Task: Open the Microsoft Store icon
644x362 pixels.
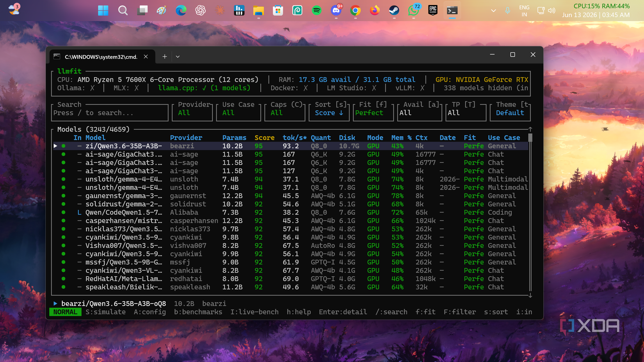Action: pos(278,11)
